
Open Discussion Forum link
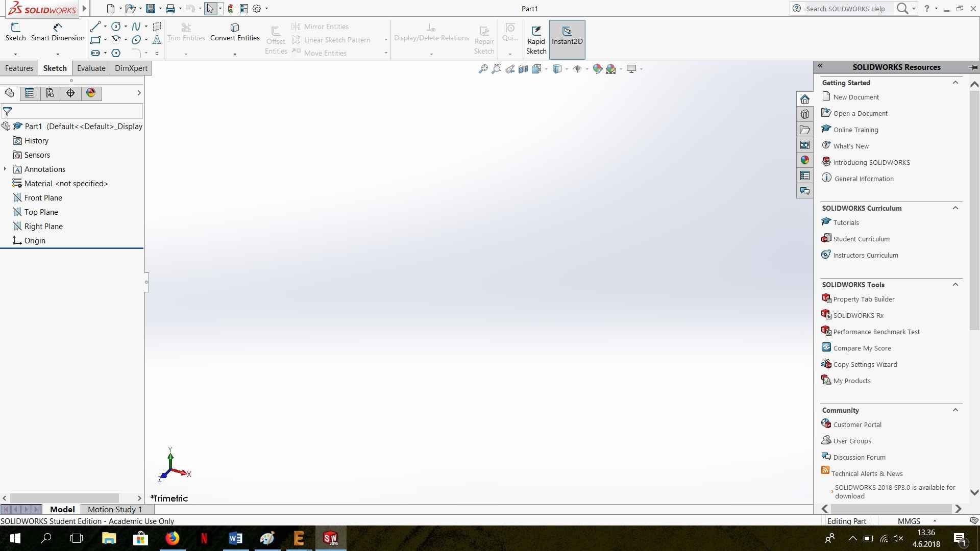860,457
